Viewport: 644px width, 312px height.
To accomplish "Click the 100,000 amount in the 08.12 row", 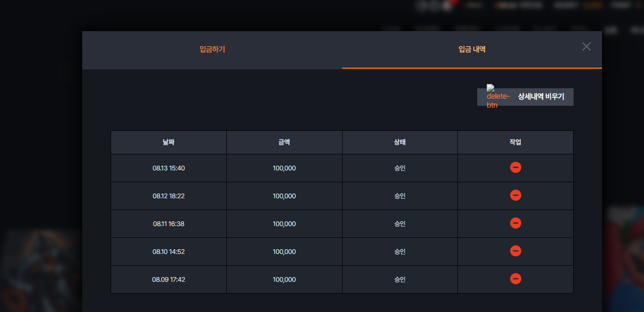I will coord(284,196).
